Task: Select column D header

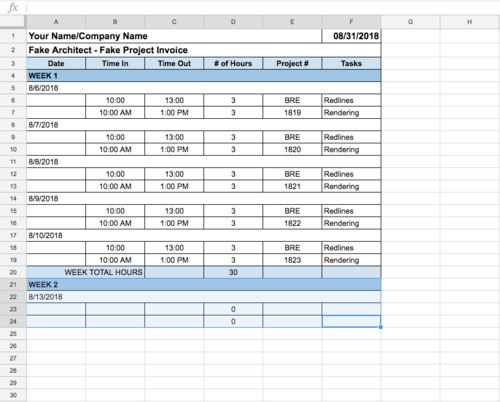Action: click(233, 22)
